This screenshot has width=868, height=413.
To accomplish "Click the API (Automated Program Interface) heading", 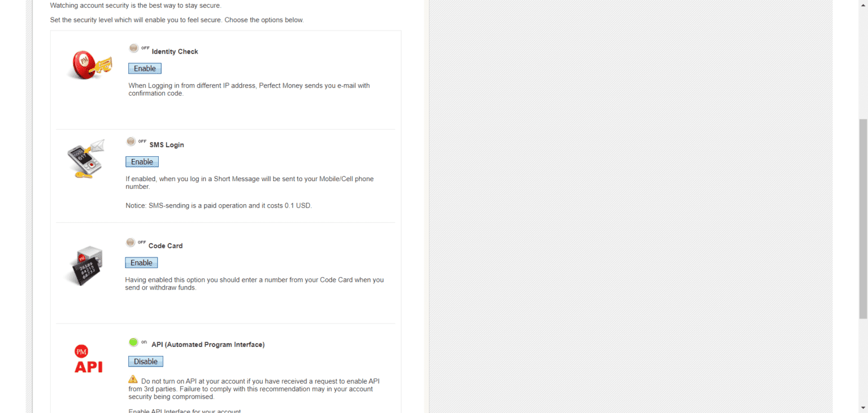I will [208, 345].
